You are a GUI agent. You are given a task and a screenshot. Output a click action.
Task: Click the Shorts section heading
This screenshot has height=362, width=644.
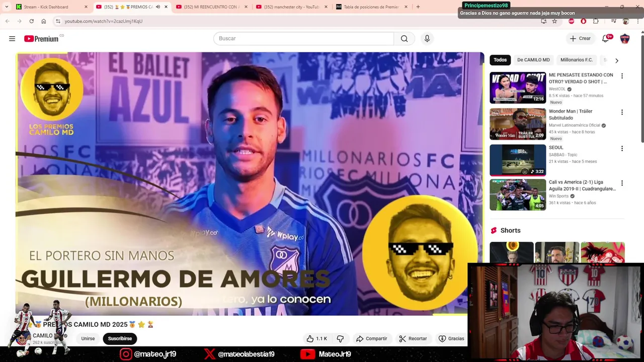click(x=510, y=230)
